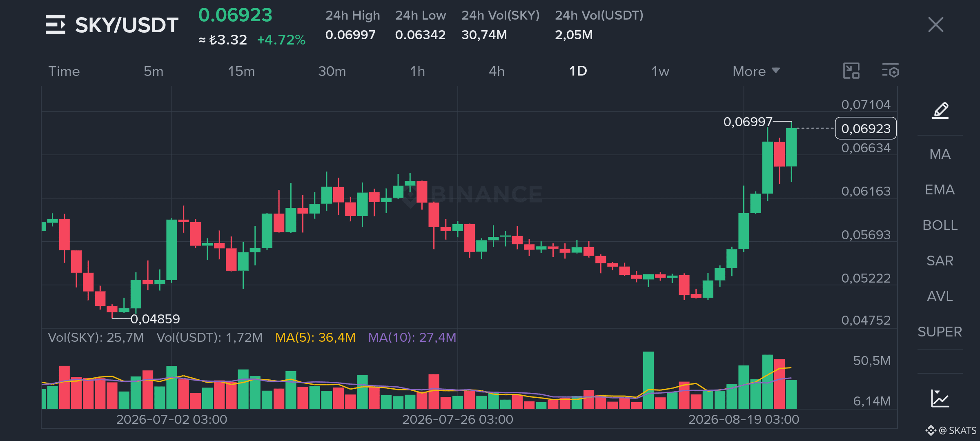Open the trading pair list menu icon
This screenshot has height=441, width=980.
[x=56, y=24]
